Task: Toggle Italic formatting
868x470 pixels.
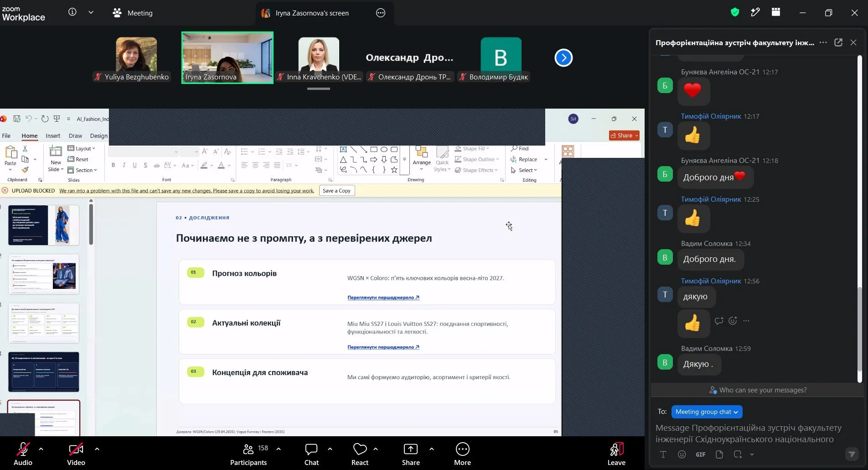Action: point(124,165)
